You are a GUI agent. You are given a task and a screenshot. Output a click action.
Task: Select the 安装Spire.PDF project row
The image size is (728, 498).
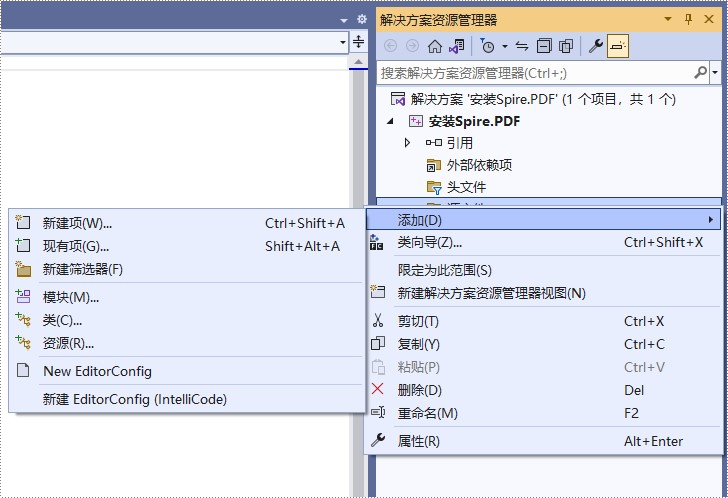(464, 122)
